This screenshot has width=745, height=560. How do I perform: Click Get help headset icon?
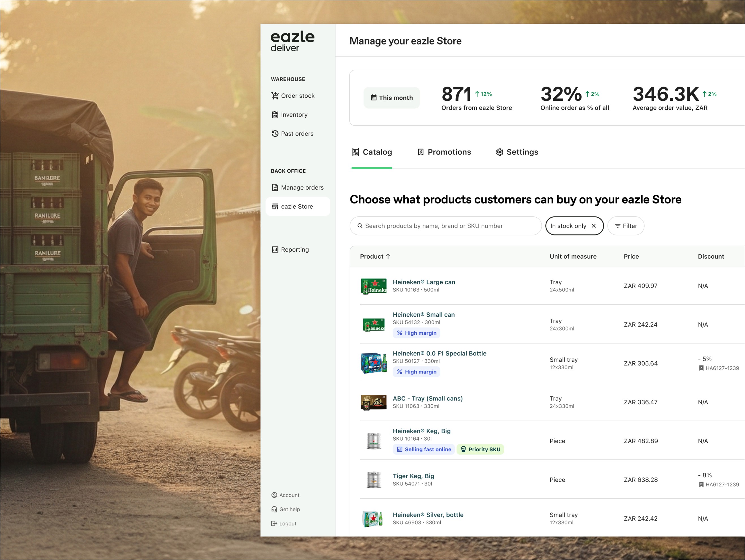274,509
